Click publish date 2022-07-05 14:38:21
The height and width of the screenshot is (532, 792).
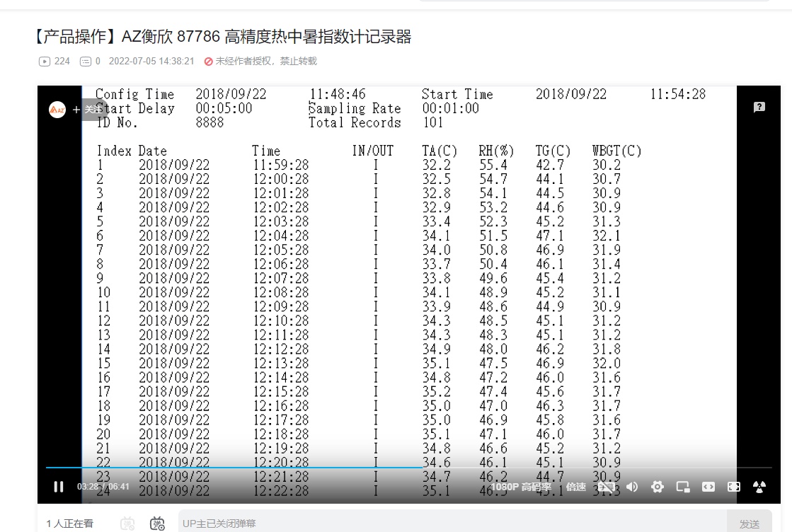coord(151,61)
